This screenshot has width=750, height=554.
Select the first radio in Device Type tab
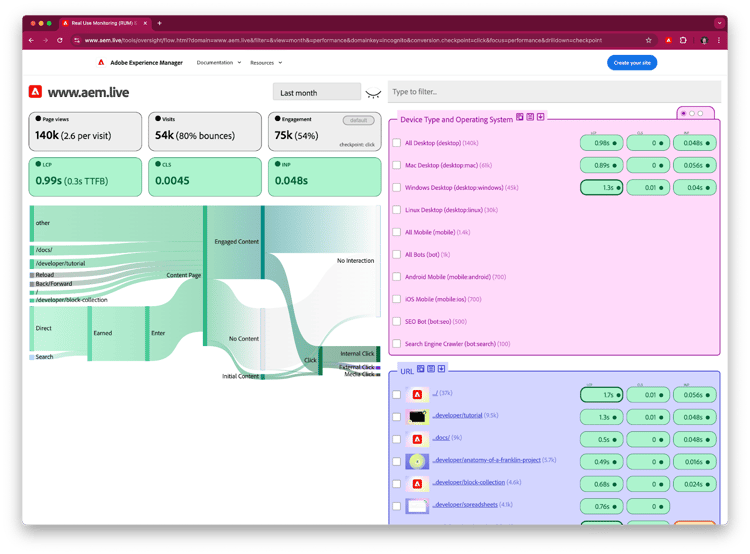click(684, 113)
